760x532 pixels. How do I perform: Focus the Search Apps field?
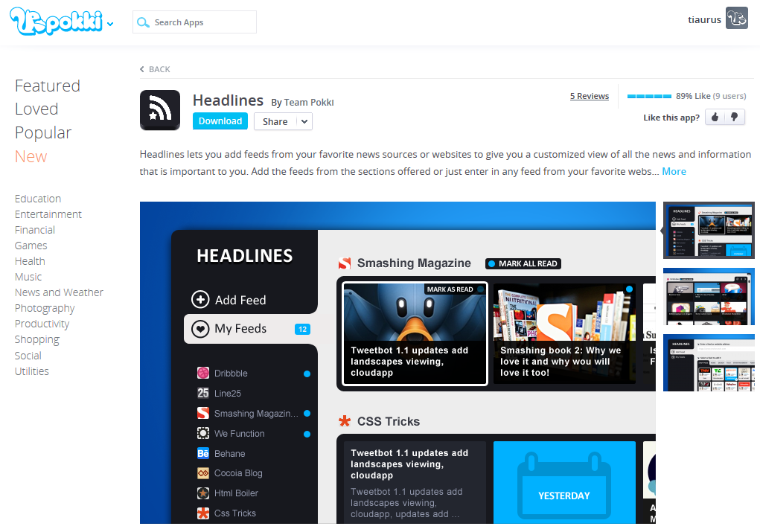point(194,22)
